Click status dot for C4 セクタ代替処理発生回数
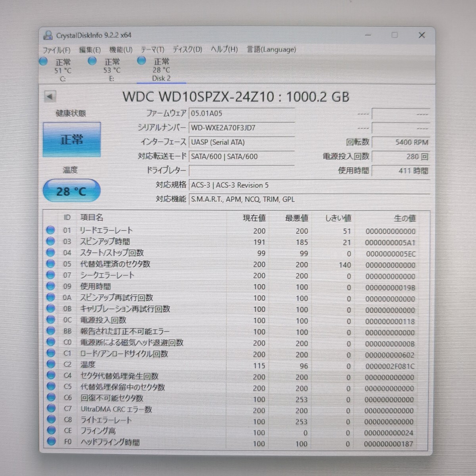The image size is (476, 476). [50, 375]
